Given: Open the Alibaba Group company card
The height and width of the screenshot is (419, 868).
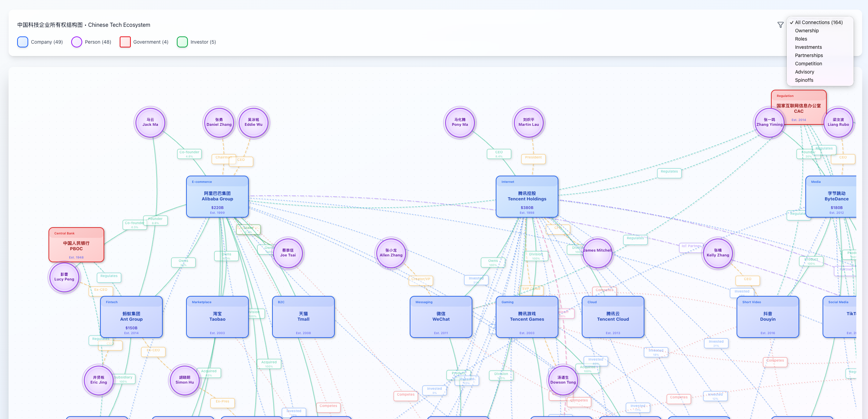Looking at the screenshot, I should pyautogui.click(x=217, y=197).
